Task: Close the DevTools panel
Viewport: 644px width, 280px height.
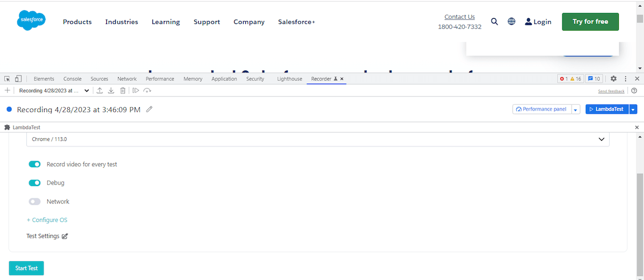Action: [x=637, y=78]
